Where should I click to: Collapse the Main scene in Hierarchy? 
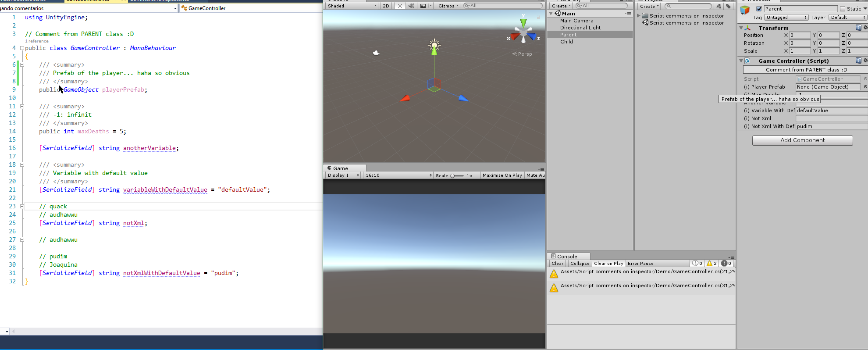551,14
